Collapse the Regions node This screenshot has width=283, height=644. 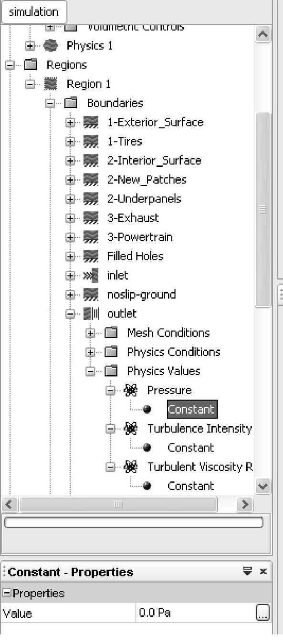(10, 65)
